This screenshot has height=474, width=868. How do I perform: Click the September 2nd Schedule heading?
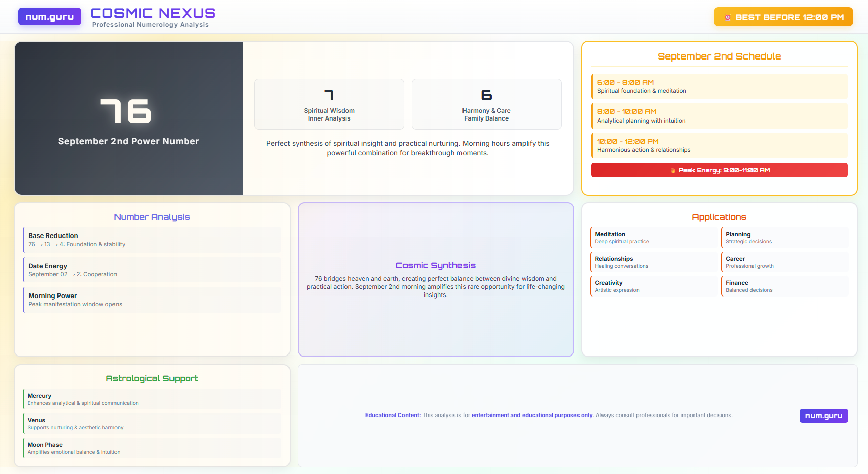pos(719,56)
